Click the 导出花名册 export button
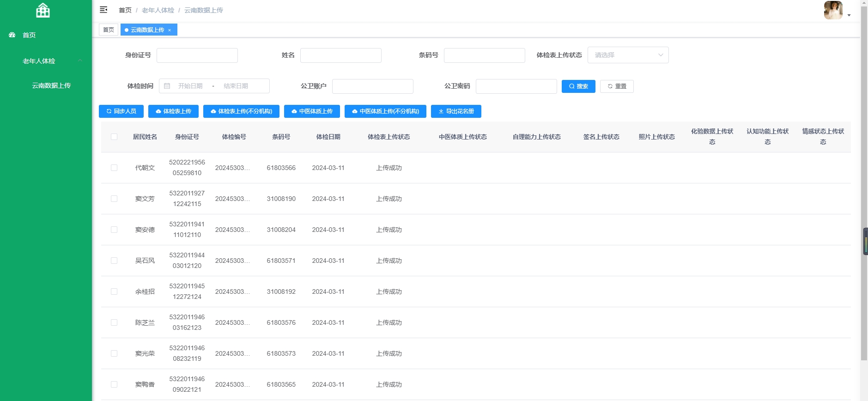 [x=456, y=111]
